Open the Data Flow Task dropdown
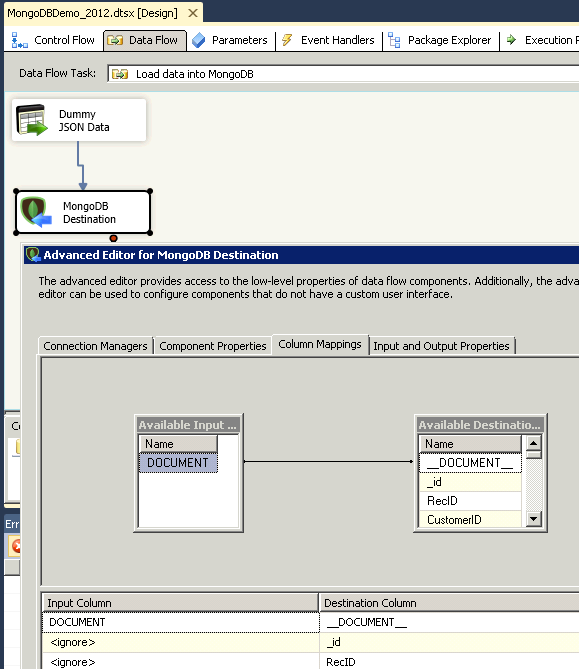This screenshot has width=579, height=669. [x=343, y=74]
